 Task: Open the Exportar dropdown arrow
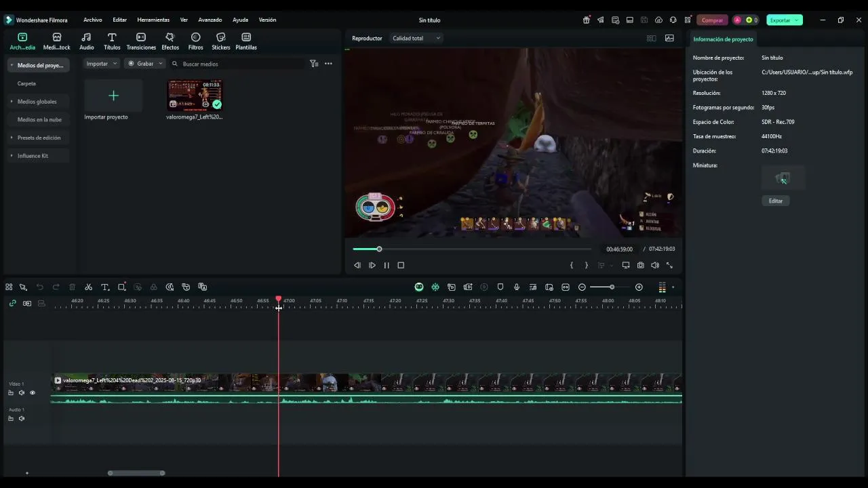797,20
